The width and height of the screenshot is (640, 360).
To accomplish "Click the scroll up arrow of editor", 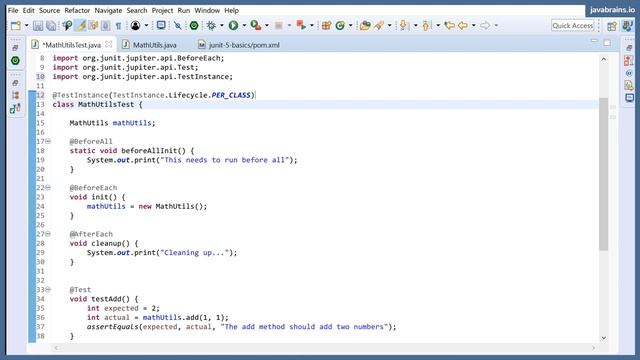I will pos(604,60).
